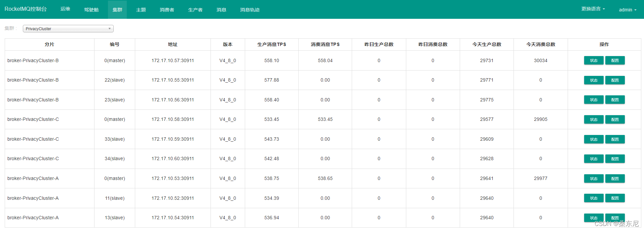Select address cell 172.17.10.60:30911

[173, 158]
